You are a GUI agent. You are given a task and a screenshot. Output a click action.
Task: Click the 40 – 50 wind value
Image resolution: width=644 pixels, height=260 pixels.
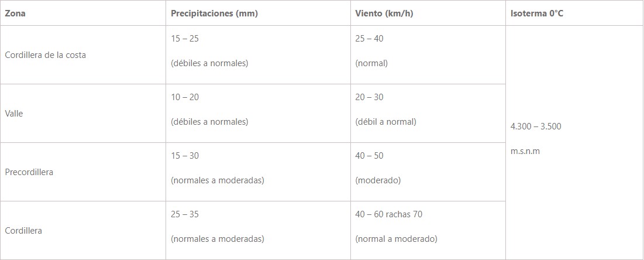pyautogui.click(x=369, y=156)
